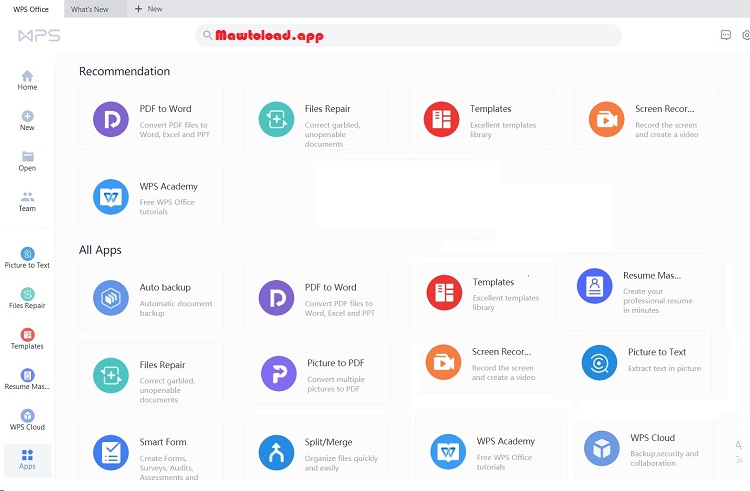This screenshot has width=750, height=491.
Task: Click "Organize files quickly and easily" description
Action: pos(341,463)
